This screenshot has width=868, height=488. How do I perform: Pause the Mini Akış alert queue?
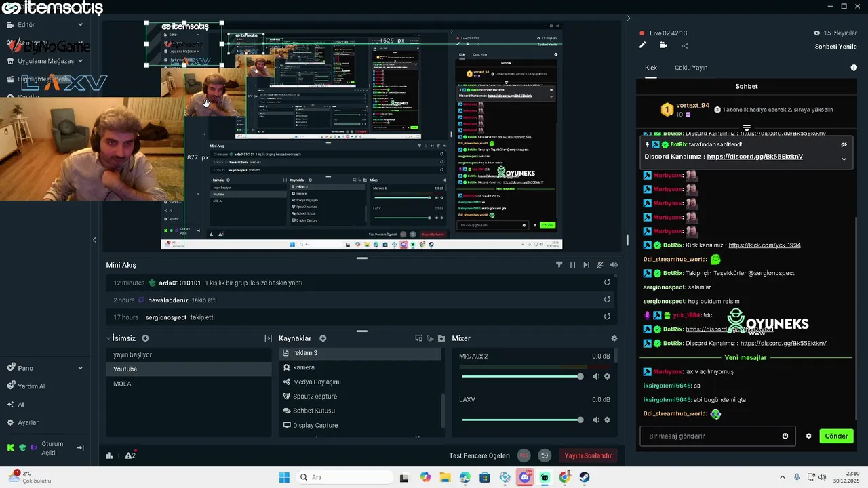tap(572, 265)
